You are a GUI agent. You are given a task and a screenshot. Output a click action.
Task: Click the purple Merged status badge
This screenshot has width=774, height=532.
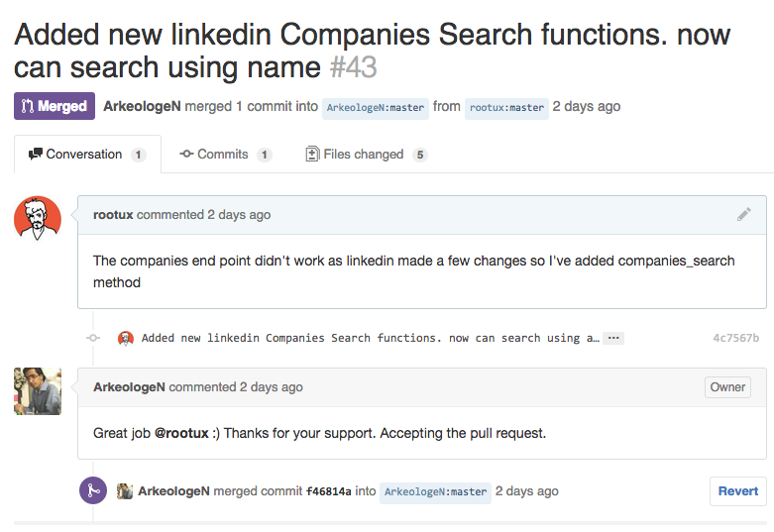55,106
